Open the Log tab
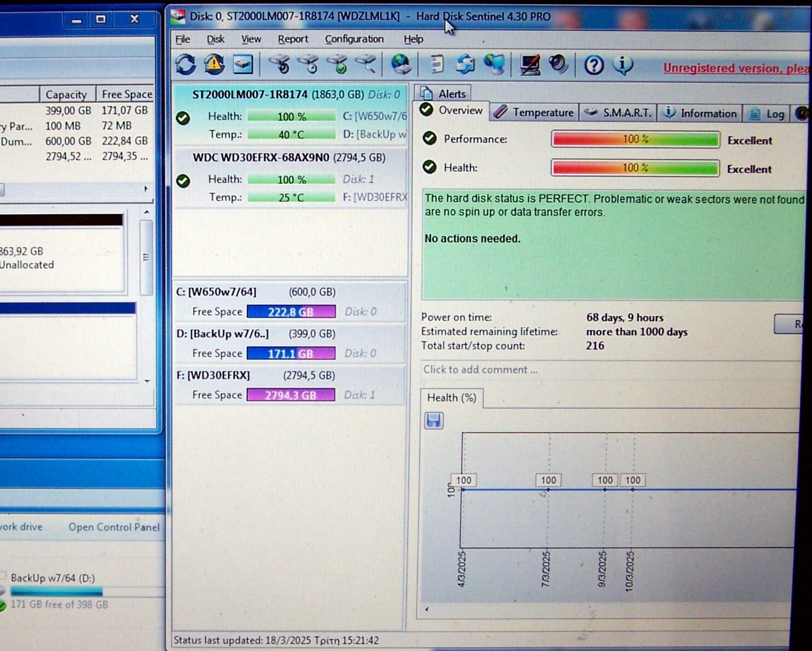Viewport: 812px width, 651px height. point(767,113)
